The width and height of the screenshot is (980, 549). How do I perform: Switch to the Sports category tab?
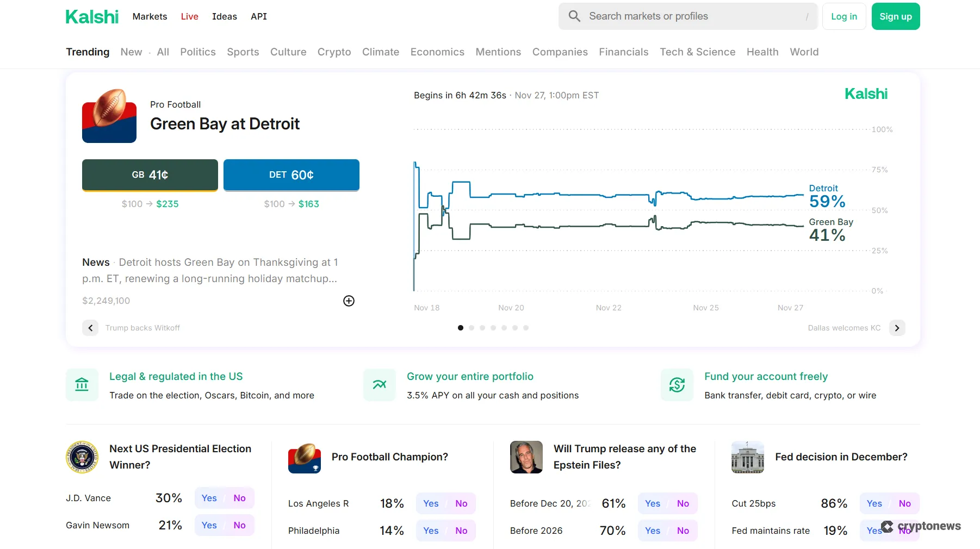tap(243, 52)
